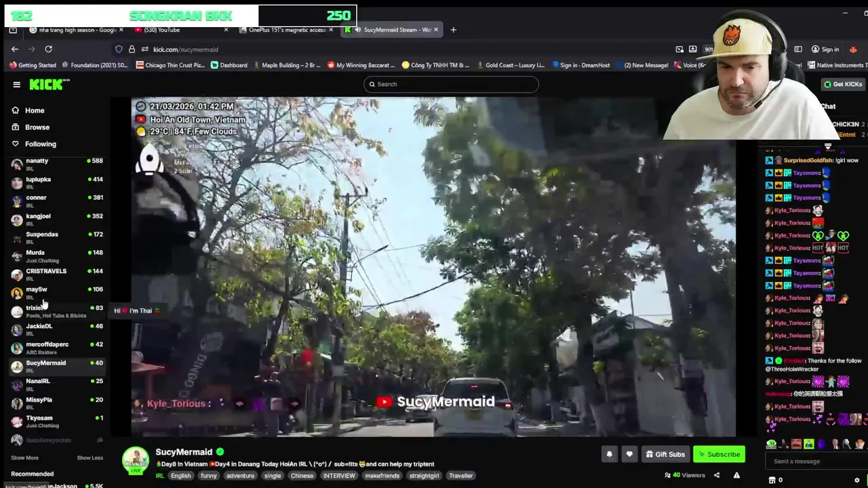
Task: Click the browser sidebar toggle icon
Action: click(798, 49)
